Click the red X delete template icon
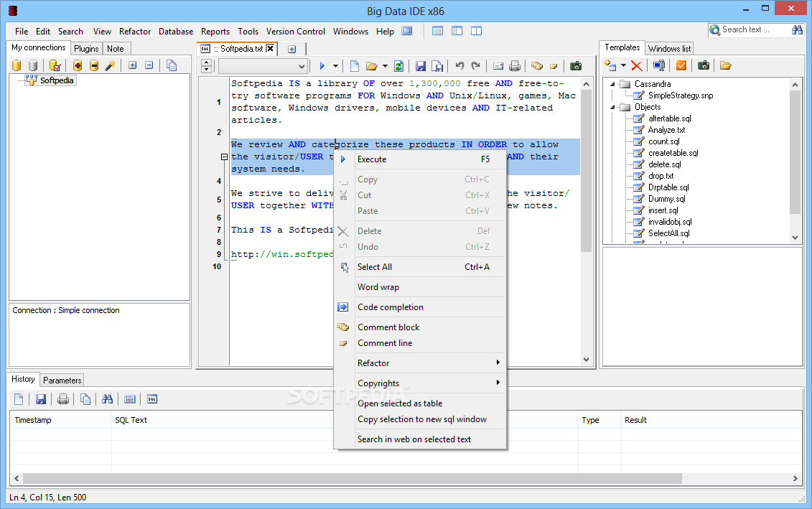Image resolution: width=812 pixels, height=509 pixels. click(x=636, y=65)
